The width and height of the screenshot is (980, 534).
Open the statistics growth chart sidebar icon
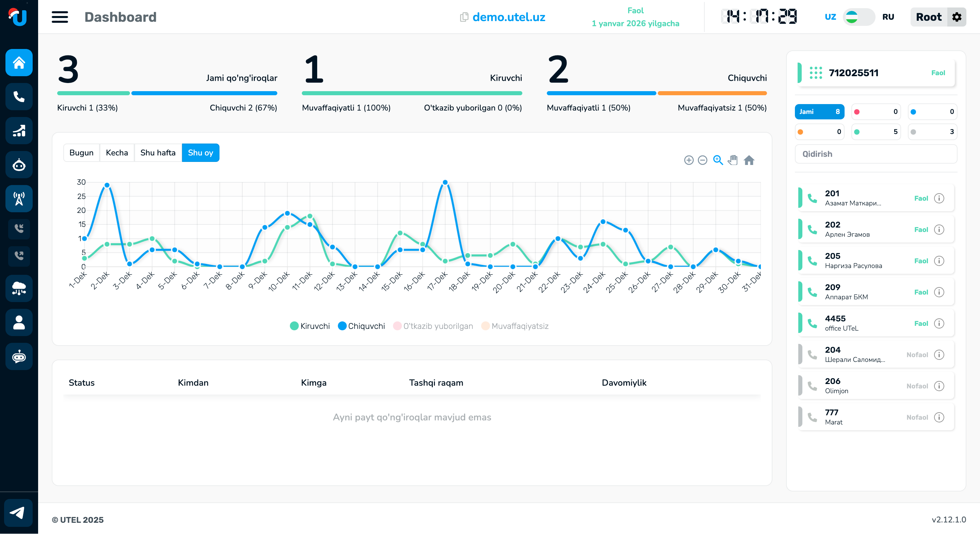point(19,131)
